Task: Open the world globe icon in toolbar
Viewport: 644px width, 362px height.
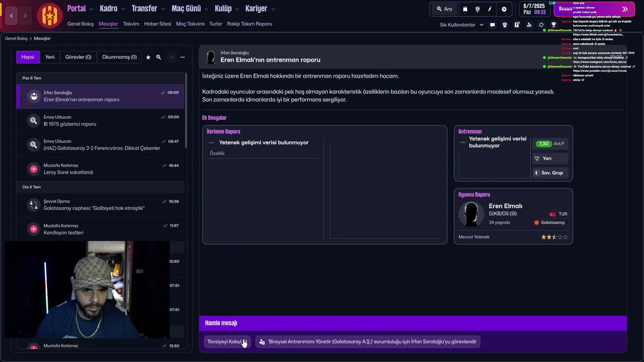Action: coord(477,9)
